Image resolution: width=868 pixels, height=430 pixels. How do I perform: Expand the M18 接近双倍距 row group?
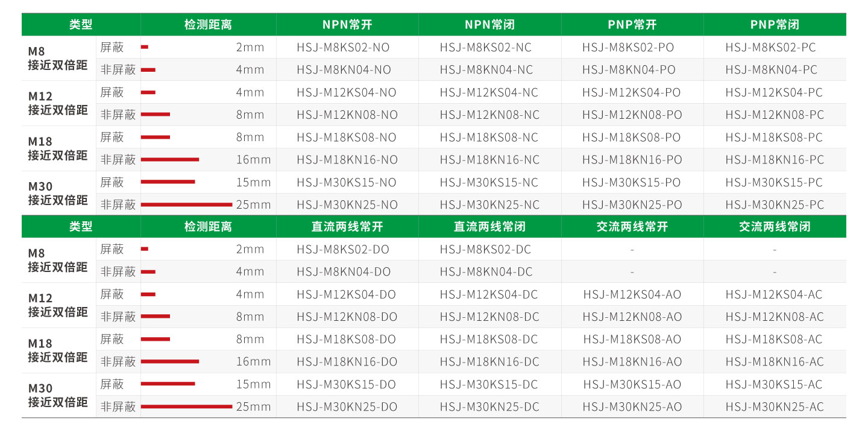pyautogui.click(x=57, y=148)
